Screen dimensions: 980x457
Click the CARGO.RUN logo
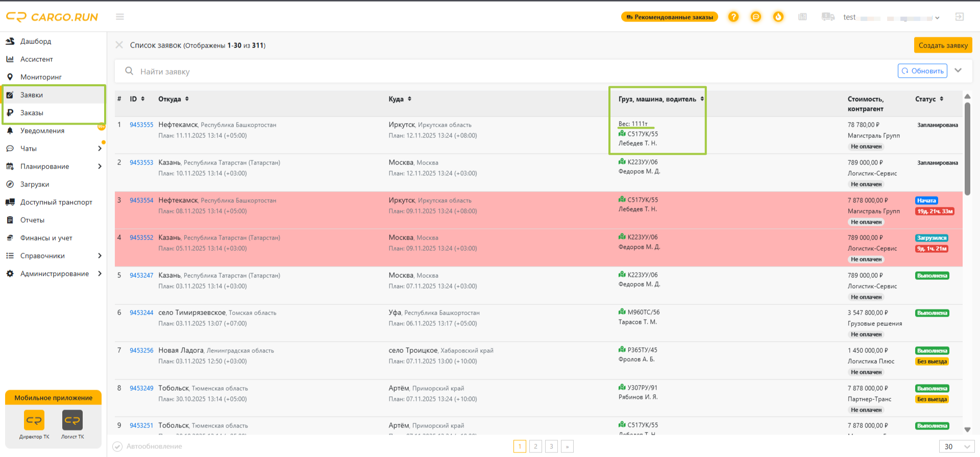tap(52, 17)
